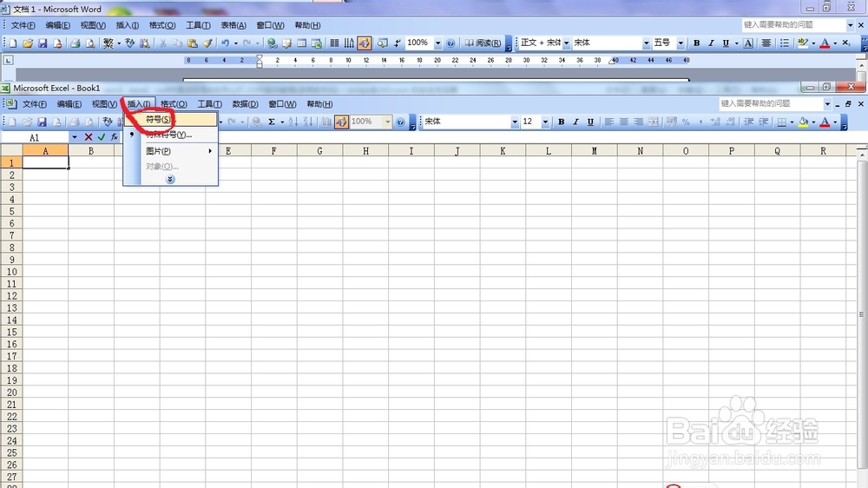
Task: Open Word 文件(F) menu
Action: tap(23, 25)
